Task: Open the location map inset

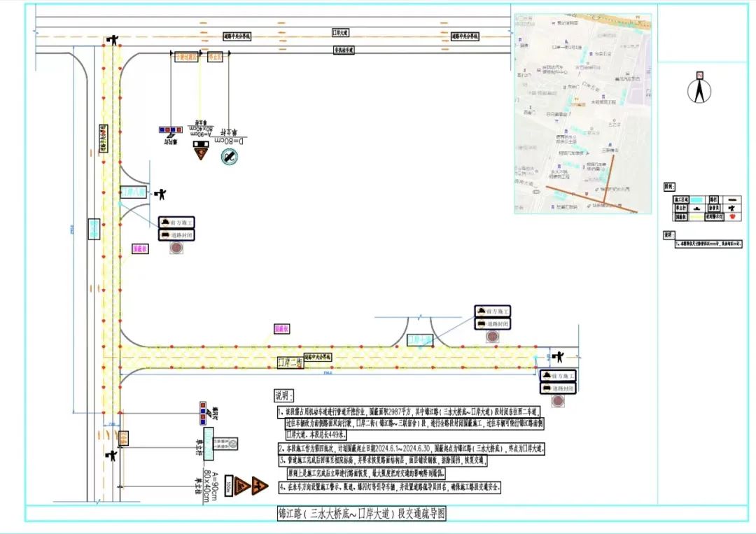Action: [x=583, y=113]
